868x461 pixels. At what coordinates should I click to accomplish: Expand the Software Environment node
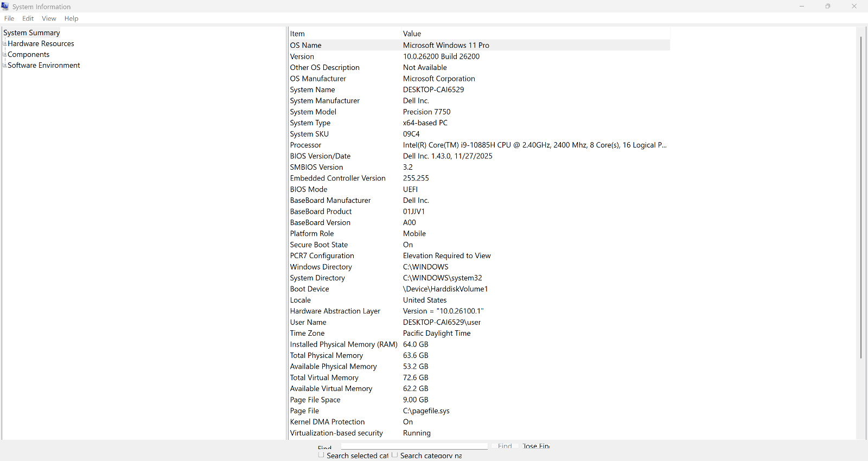click(5, 65)
